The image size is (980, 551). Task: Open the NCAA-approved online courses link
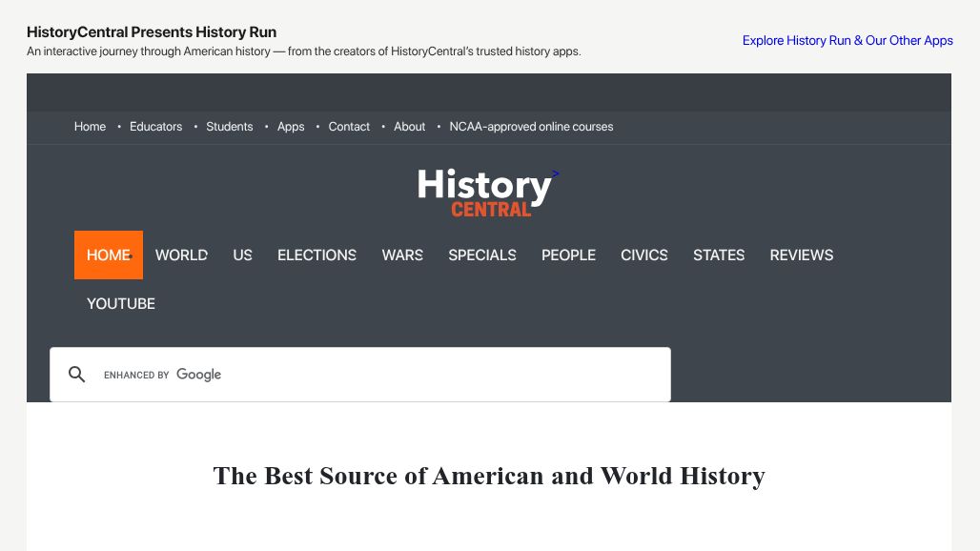tap(531, 126)
